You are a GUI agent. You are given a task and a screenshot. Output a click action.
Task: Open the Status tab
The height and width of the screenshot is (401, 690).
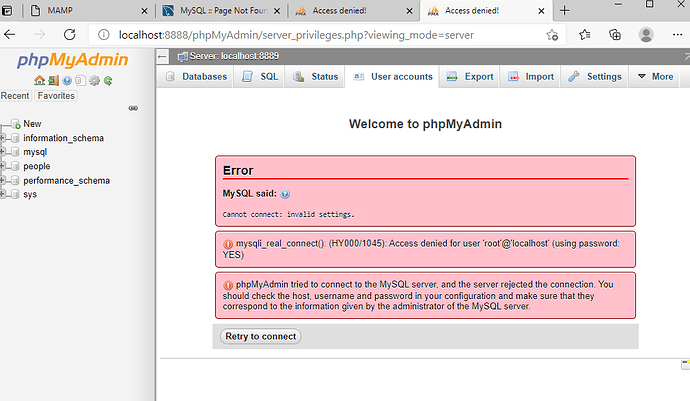click(316, 77)
